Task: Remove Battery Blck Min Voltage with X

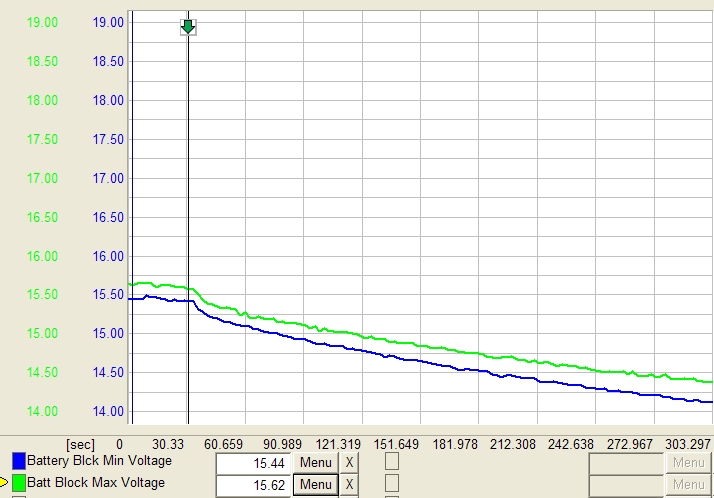Action: (349, 462)
